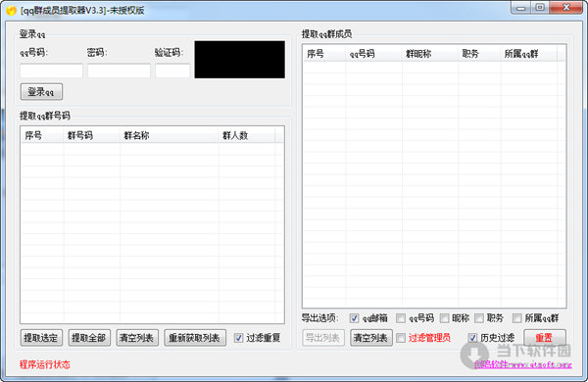Screen dimensions: 588x382
Task: Click the 程序运行状态 status text
Action: tap(45, 364)
